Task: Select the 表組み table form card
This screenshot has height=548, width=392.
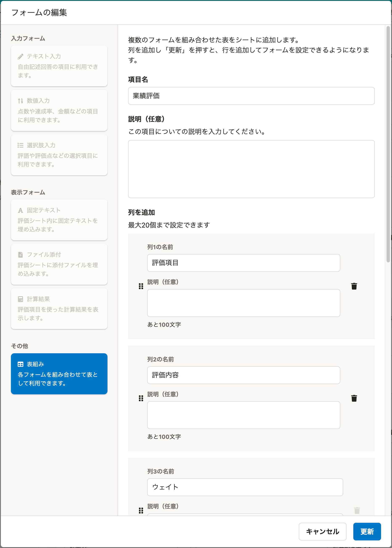Action: [59, 373]
